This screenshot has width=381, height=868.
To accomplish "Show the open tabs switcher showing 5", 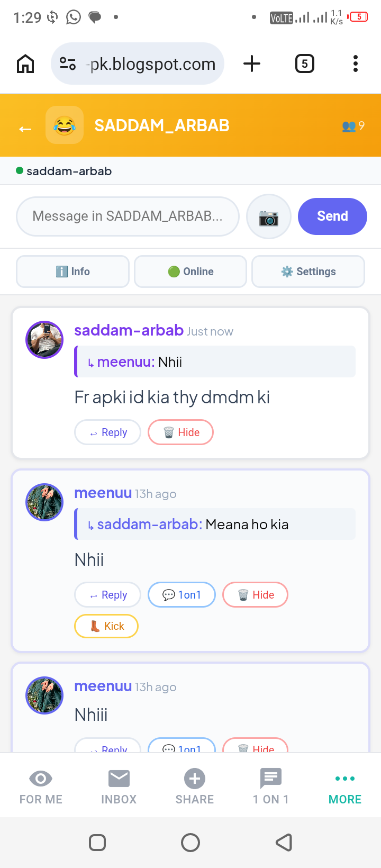I will [304, 64].
